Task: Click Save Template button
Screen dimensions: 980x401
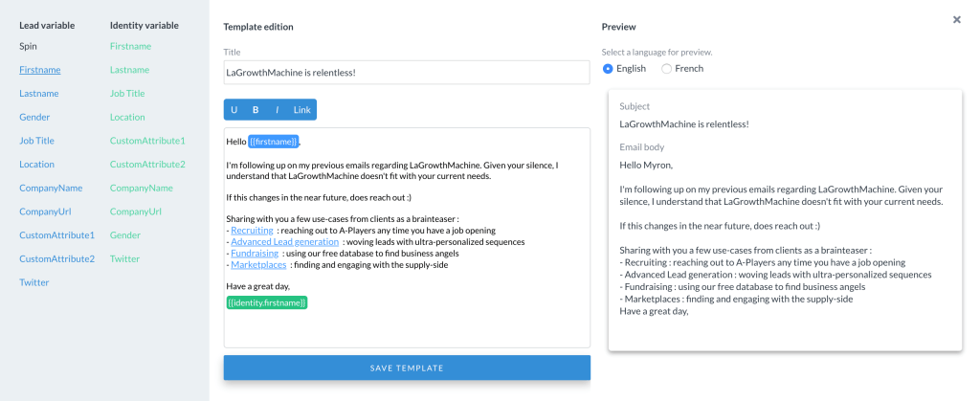Action: (x=407, y=368)
